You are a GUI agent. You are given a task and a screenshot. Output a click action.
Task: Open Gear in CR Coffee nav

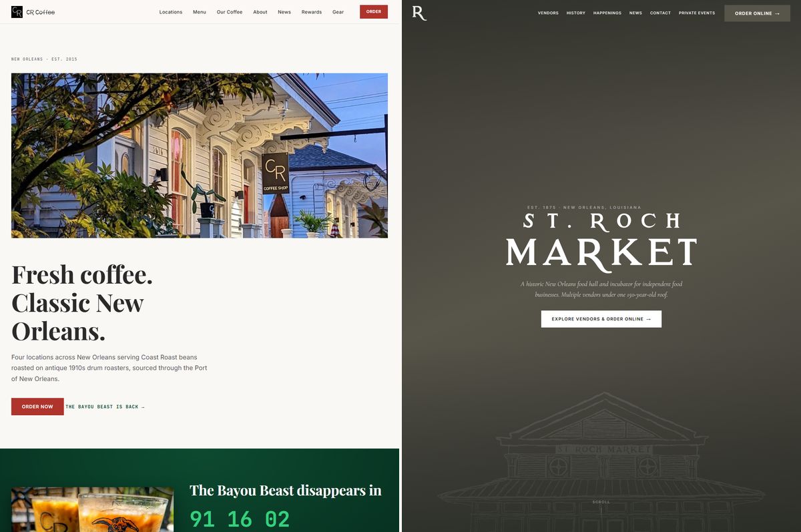pyautogui.click(x=338, y=12)
